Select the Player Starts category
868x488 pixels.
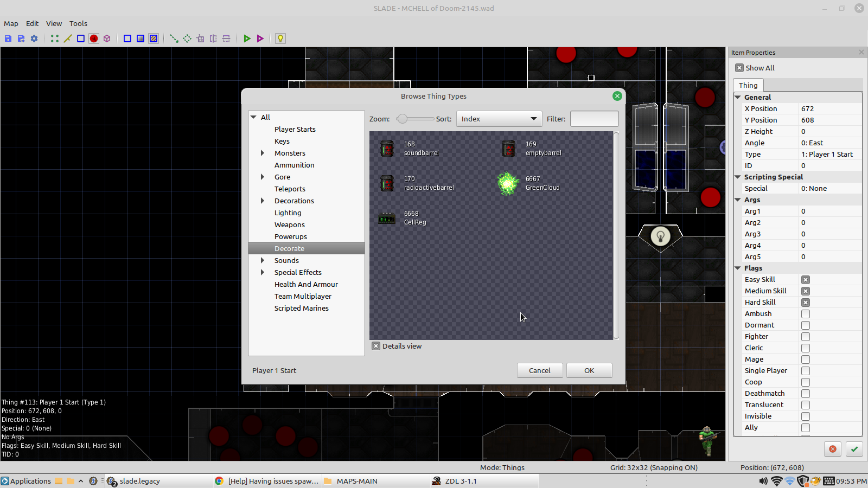click(x=295, y=129)
